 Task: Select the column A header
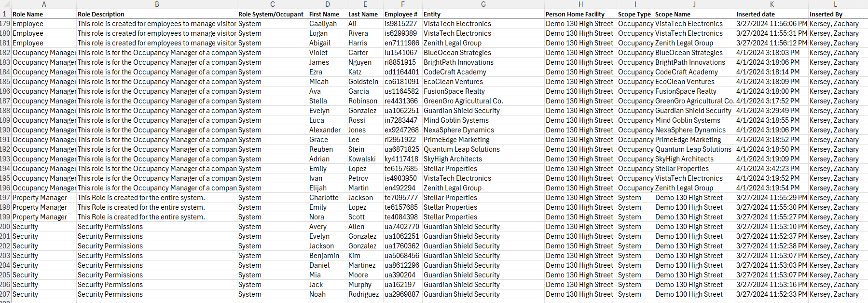click(x=44, y=4)
